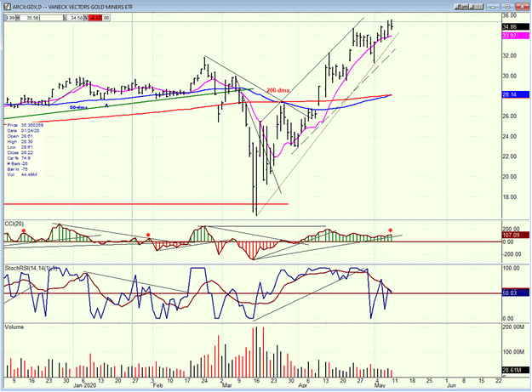Click the red net change field in header
Screen dimensions: 532x392
click(x=95, y=18)
